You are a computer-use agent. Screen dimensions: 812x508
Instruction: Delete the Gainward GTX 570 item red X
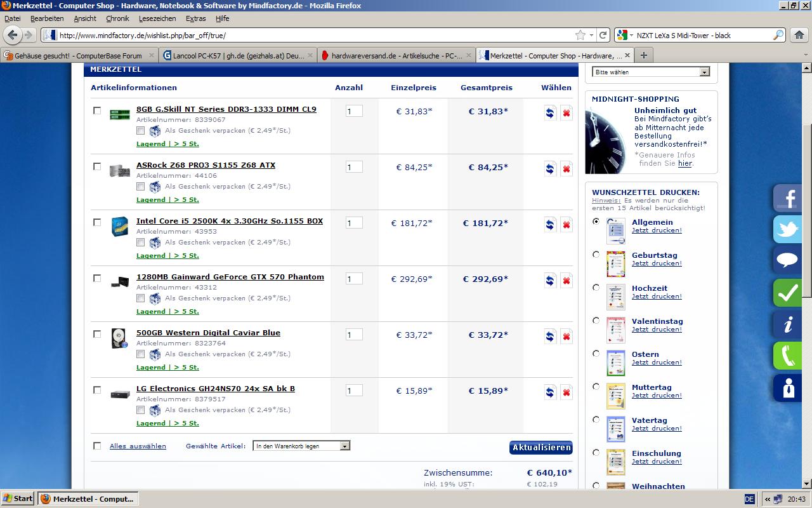coord(566,281)
